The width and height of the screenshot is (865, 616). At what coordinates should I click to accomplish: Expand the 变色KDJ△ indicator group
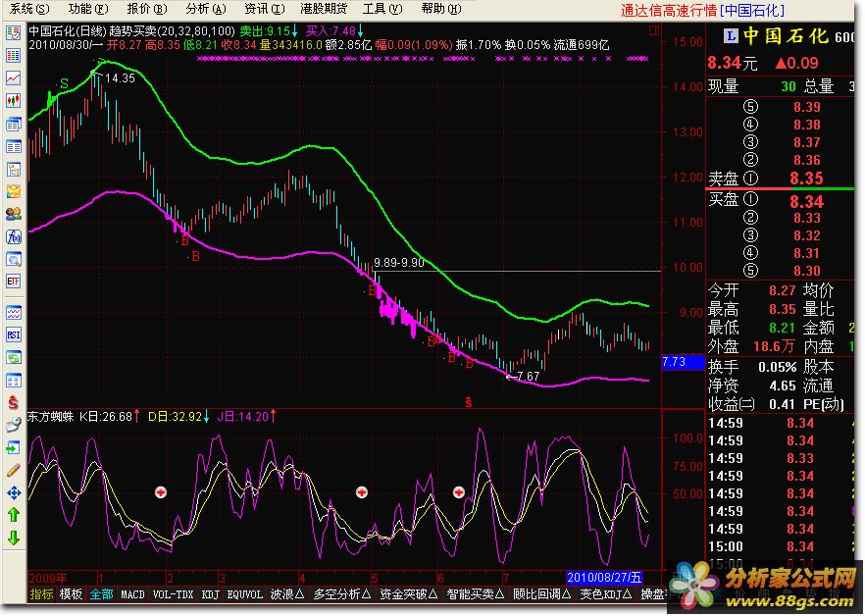pyautogui.click(x=606, y=594)
